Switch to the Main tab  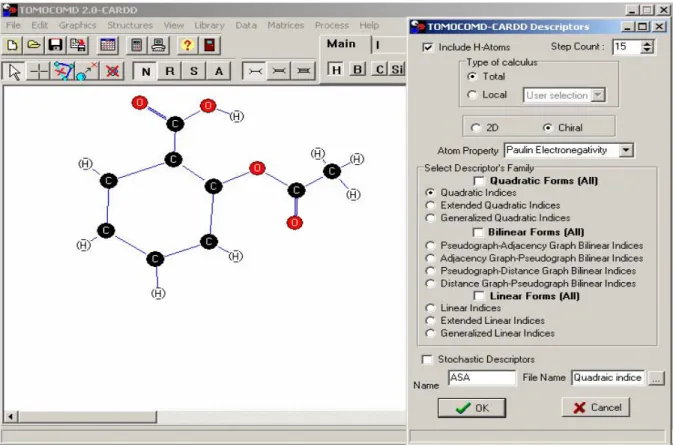[342, 44]
